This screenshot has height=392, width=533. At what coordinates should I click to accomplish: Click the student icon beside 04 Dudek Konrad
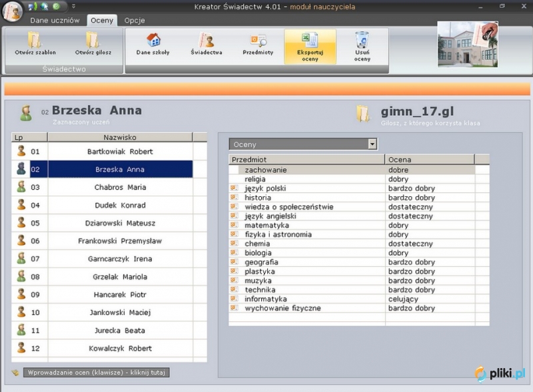pos(21,204)
